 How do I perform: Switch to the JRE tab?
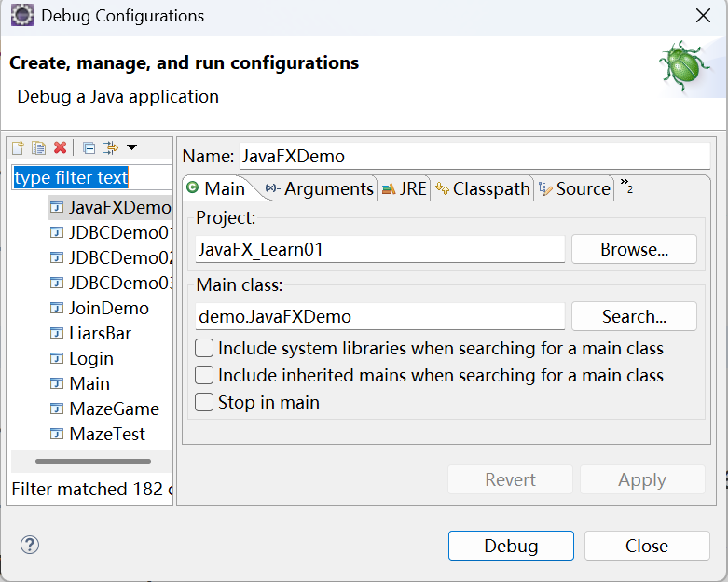[404, 188]
